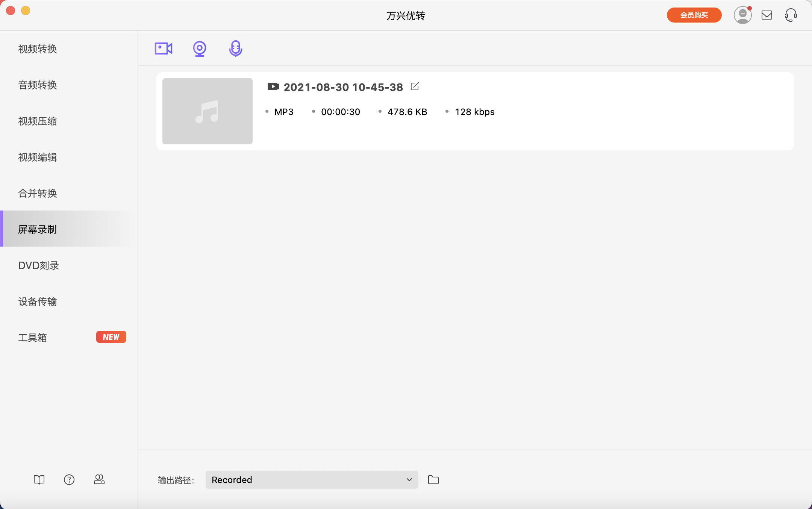This screenshot has height=509, width=812.
Task: Select 合并转换 in the sidebar
Action: 38,193
